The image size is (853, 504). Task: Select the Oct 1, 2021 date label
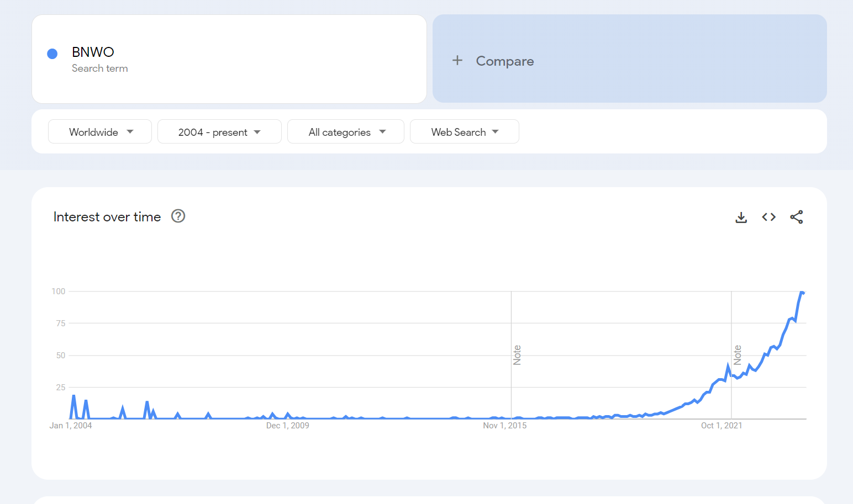[722, 426]
